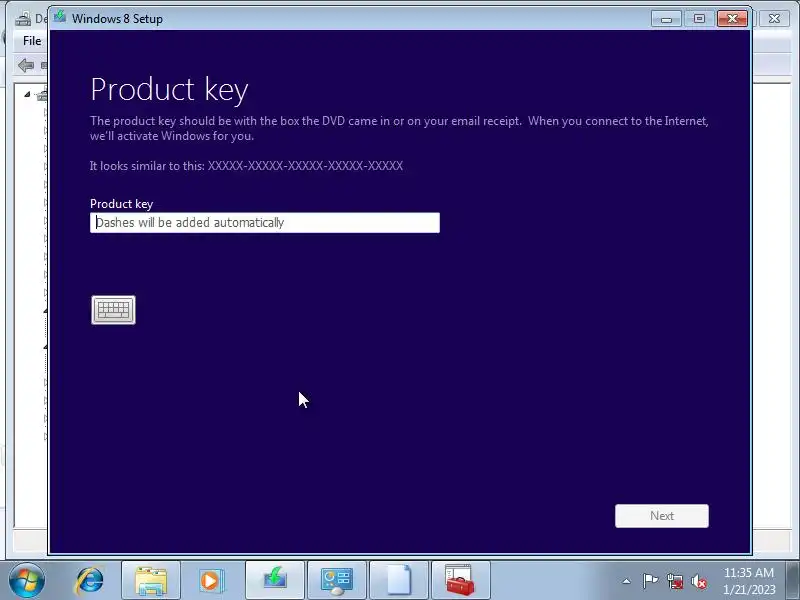This screenshot has height=600, width=800.
Task: Click Back arrow in background window toolbar
Action: [x=26, y=65]
